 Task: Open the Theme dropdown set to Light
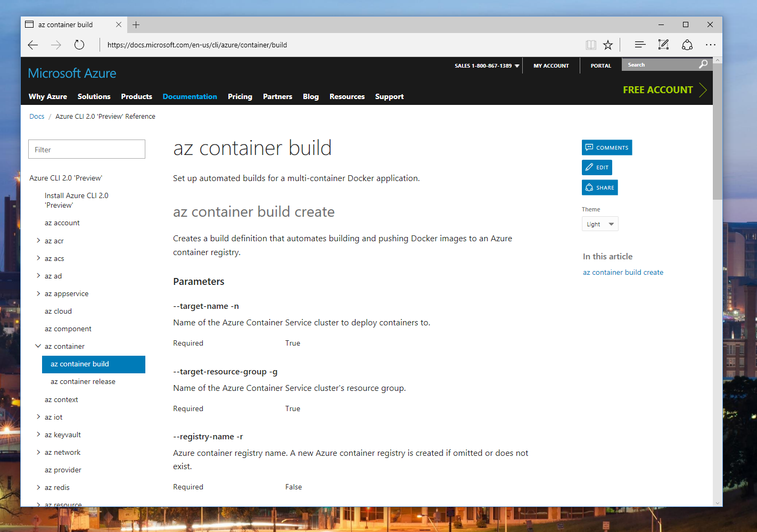click(x=600, y=224)
